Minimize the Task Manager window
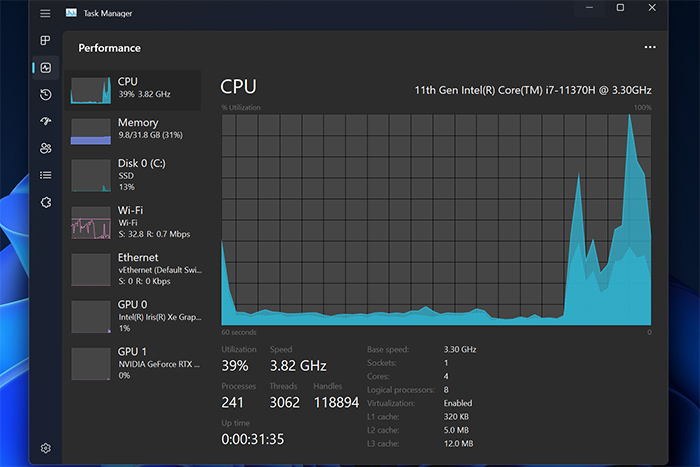700x467 pixels. [x=589, y=8]
